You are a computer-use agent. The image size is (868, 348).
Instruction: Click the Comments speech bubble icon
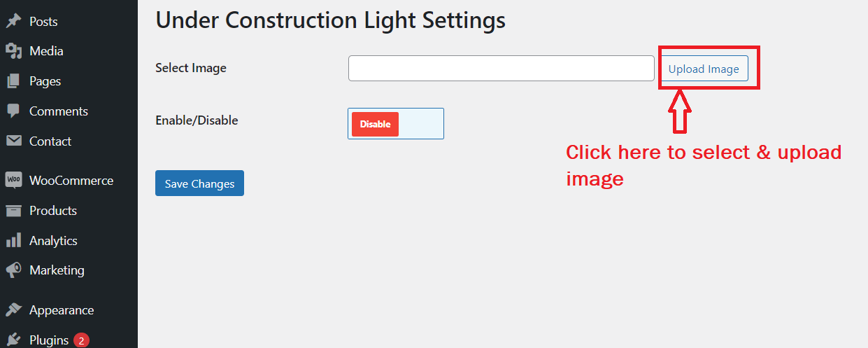(13, 111)
